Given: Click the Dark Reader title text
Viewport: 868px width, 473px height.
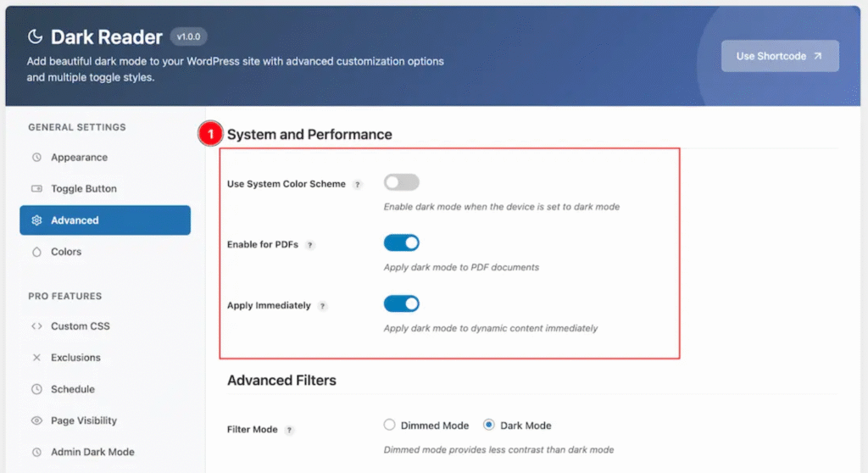Looking at the screenshot, I should click(x=107, y=37).
